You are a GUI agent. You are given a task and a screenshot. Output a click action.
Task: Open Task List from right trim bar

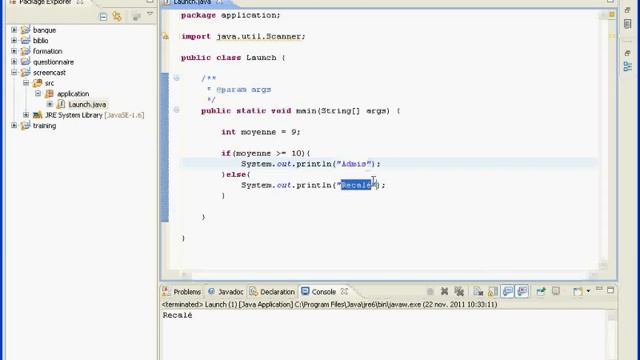tap(628, 24)
